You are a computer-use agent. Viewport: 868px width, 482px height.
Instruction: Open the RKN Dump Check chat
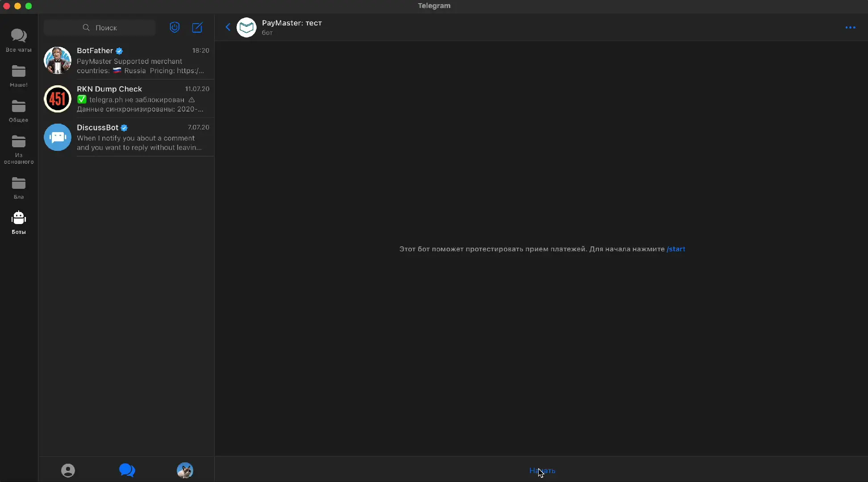click(129, 99)
